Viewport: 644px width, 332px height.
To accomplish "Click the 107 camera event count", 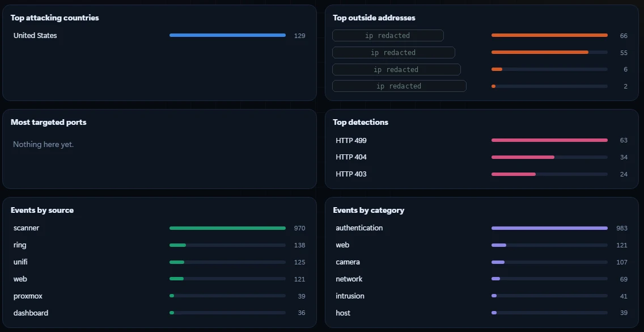I will [622, 262].
